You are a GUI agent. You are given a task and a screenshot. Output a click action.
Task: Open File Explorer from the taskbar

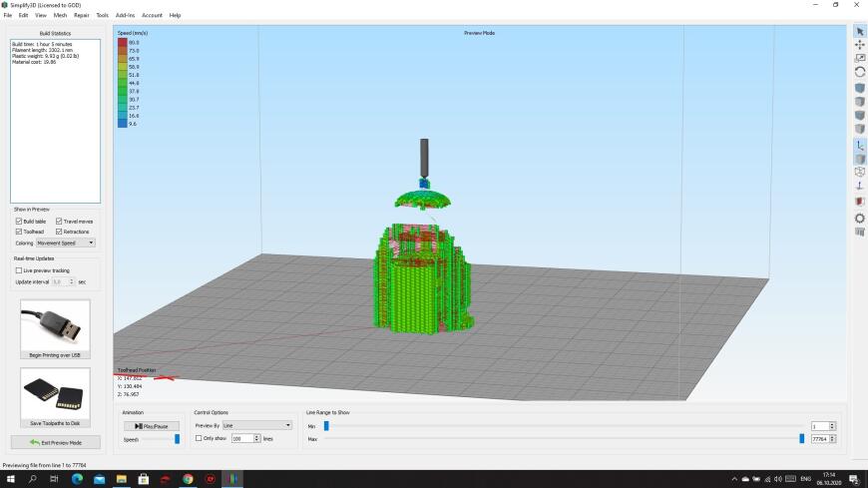[122, 479]
